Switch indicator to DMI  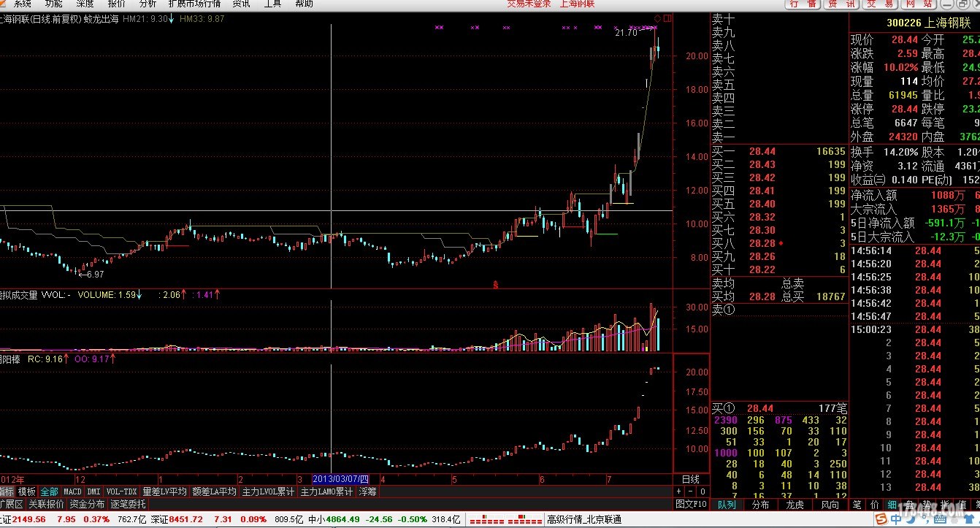94,491
